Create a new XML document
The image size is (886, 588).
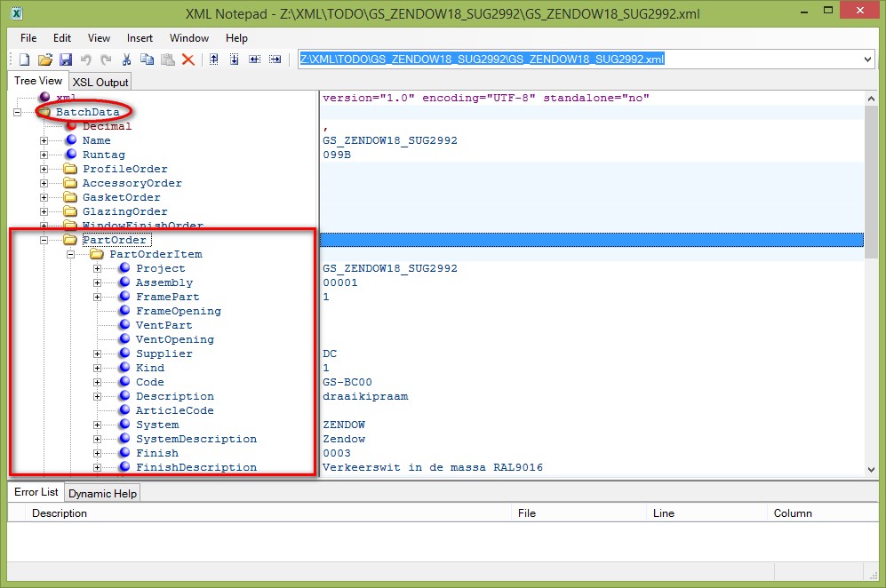tap(24, 60)
